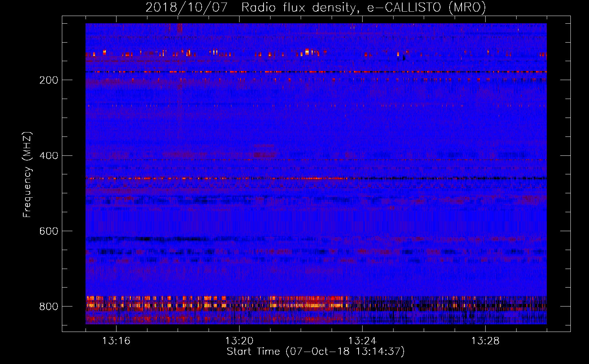Click the 13:16 time tick label

(116, 341)
